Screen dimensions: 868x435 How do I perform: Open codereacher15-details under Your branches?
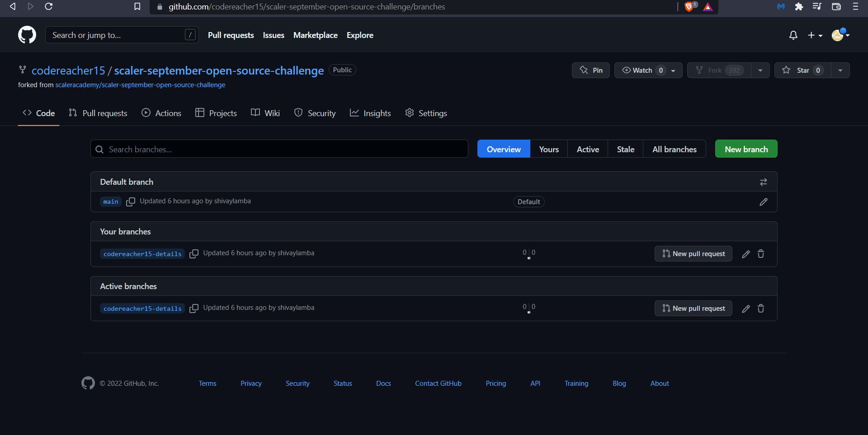click(142, 254)
